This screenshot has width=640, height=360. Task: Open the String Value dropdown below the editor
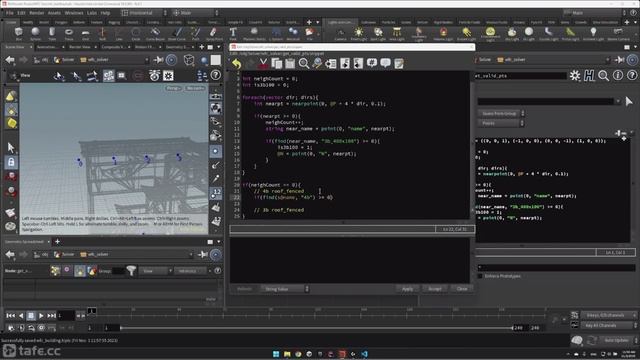(x=285, y=289)
